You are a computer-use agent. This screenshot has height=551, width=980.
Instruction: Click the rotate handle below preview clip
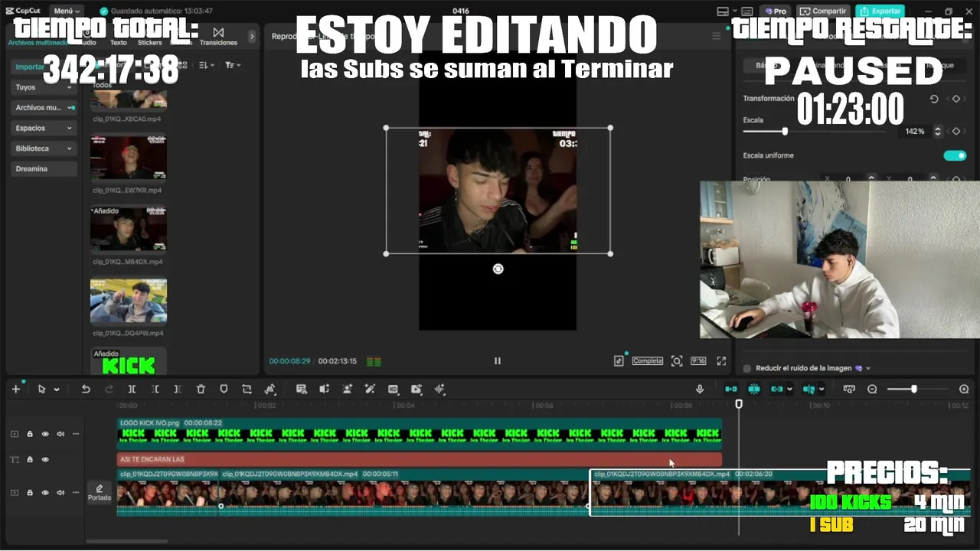[x=498, y=269]
